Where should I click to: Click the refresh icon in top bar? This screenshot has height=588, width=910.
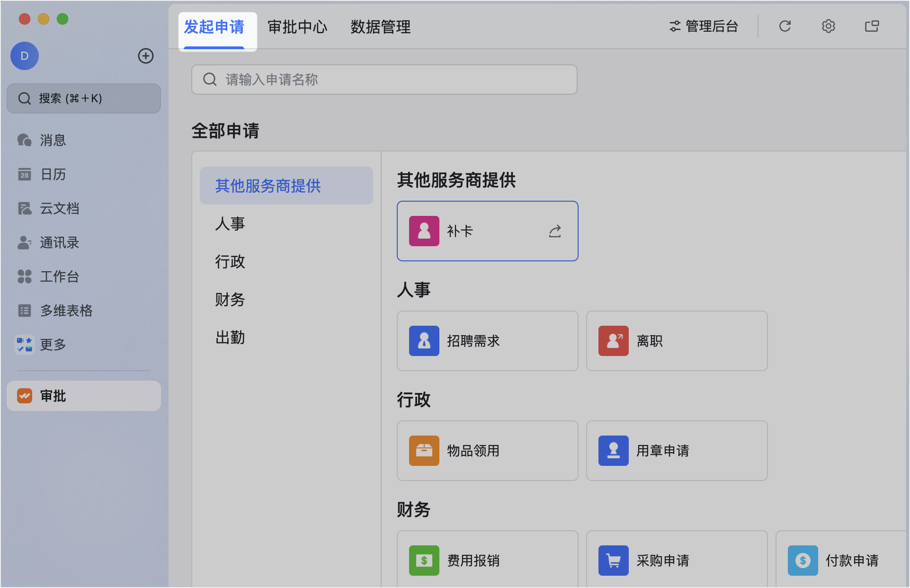pyautogui.click(x=785, y=27)
